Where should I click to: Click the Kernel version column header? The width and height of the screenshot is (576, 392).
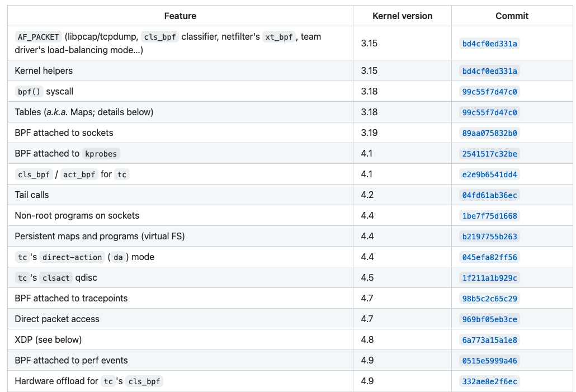402,16
